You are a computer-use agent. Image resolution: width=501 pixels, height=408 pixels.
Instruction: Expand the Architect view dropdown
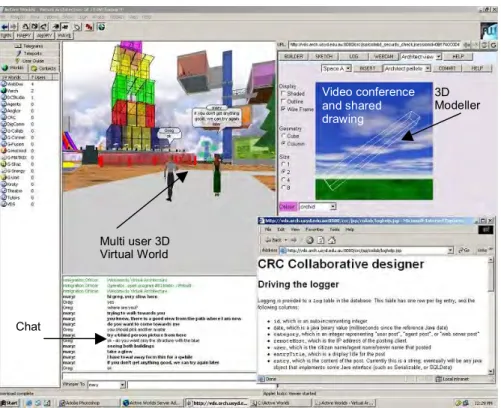click(x=439, y=57)
